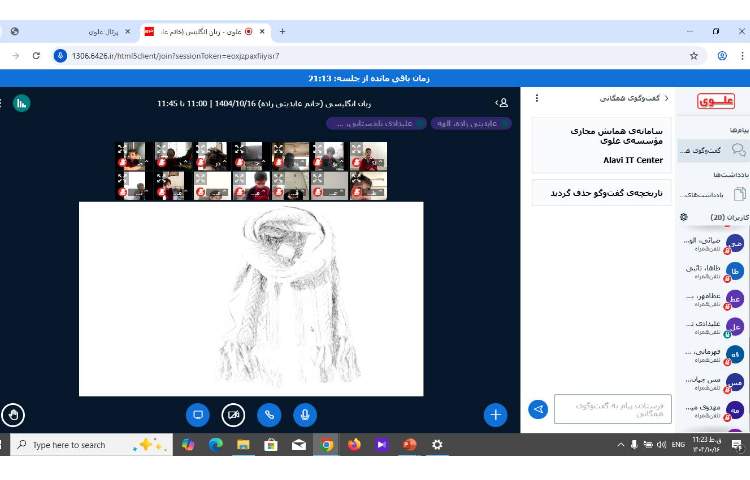
Task: Open Firefox from the Windows taskbar
Action: 354,445
